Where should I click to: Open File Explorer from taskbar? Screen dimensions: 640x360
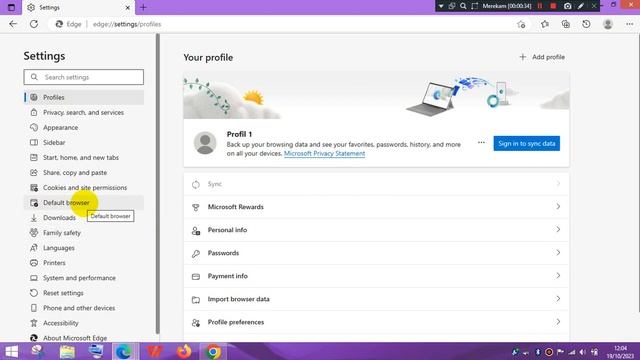pyautogui.click(x=67, y=351)
